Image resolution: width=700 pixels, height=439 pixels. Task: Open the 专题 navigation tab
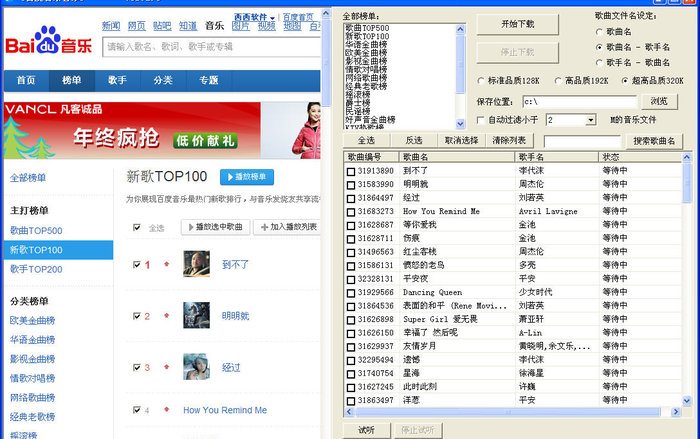coord(208,80)
